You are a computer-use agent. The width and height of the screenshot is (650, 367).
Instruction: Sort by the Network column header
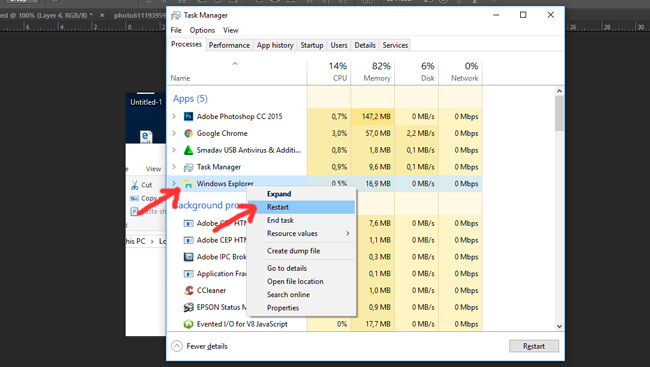tap(461, 72)
